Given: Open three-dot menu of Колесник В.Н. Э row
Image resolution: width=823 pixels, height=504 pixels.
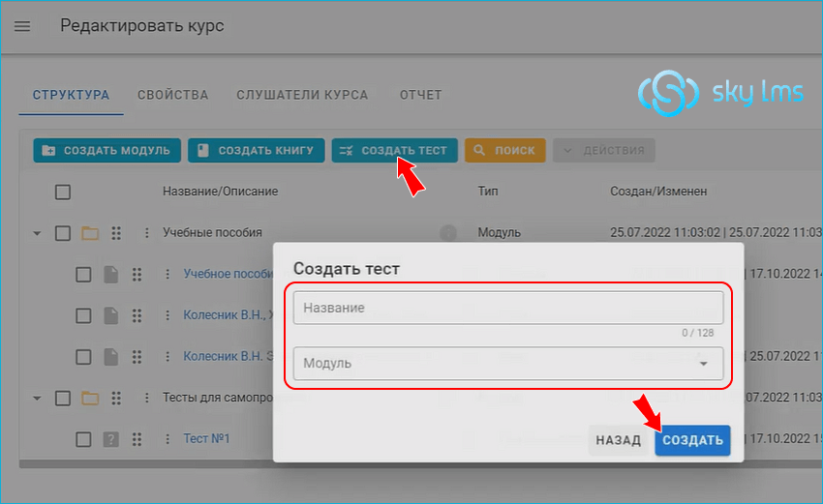Looking at the screenshot, I should (x=167, y=357).
